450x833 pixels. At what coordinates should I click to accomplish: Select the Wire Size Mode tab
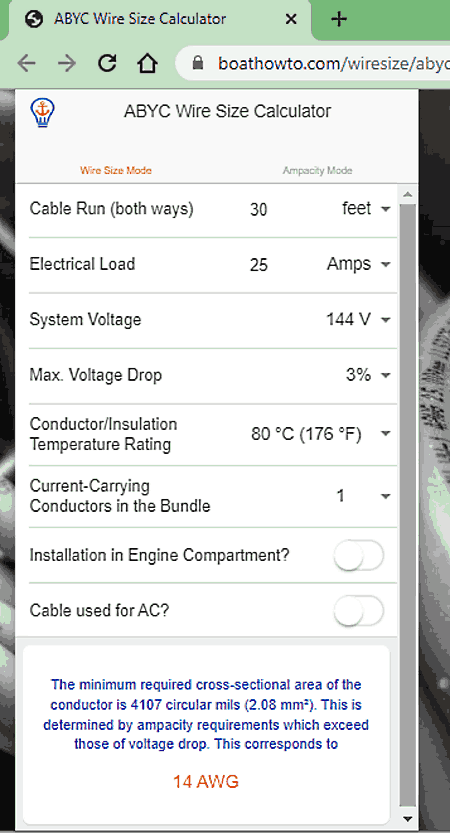click(116, 171)
